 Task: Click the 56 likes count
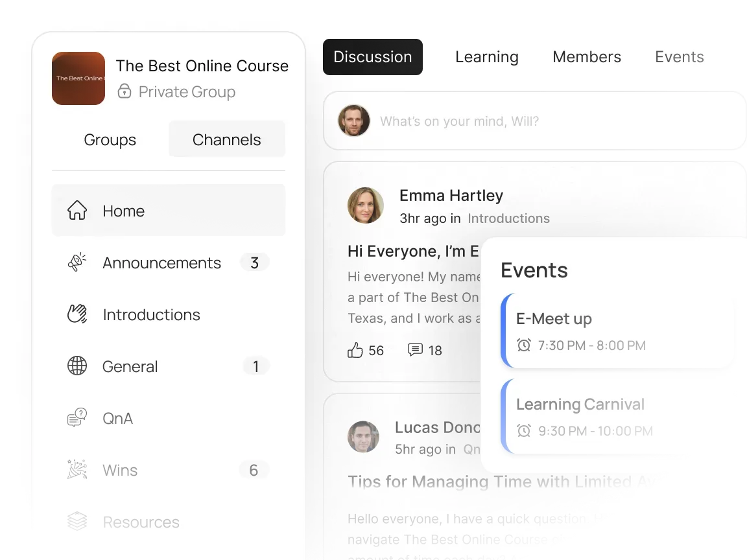376,351
